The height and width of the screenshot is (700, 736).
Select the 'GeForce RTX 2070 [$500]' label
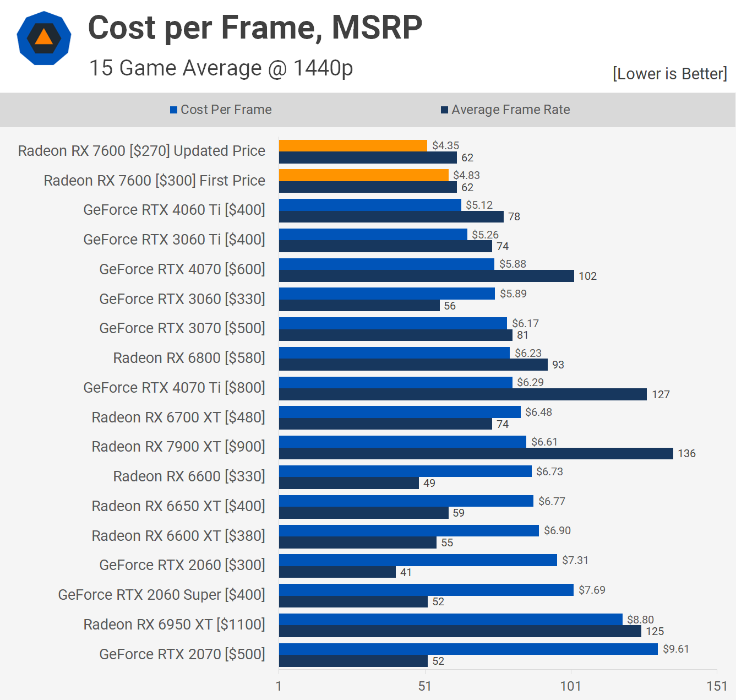[x=182, y=654]
